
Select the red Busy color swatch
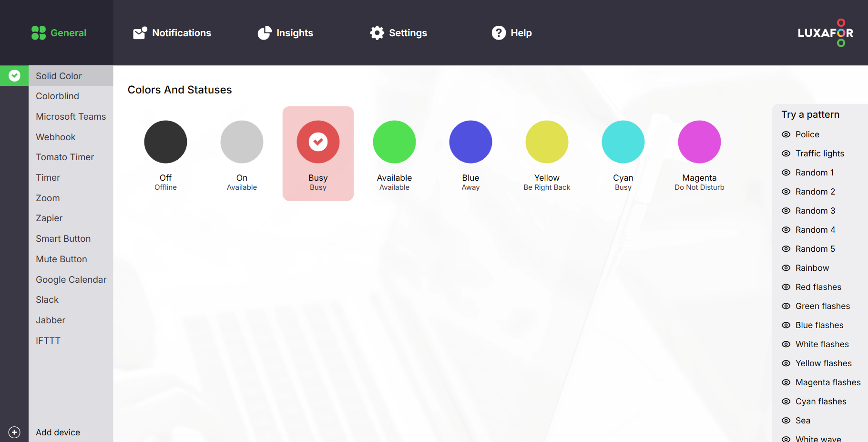(318, 142)
